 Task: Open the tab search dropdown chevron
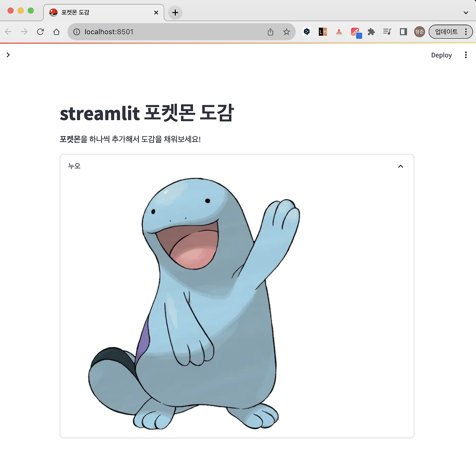(466, 12)
